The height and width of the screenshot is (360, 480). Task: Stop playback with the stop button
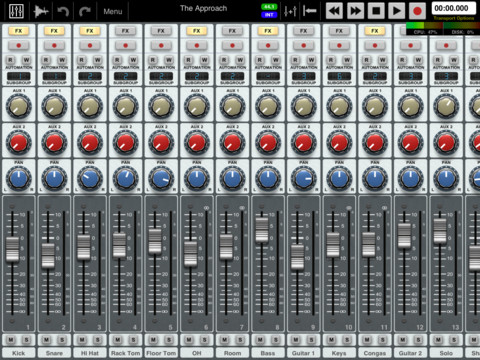(376, 11)
